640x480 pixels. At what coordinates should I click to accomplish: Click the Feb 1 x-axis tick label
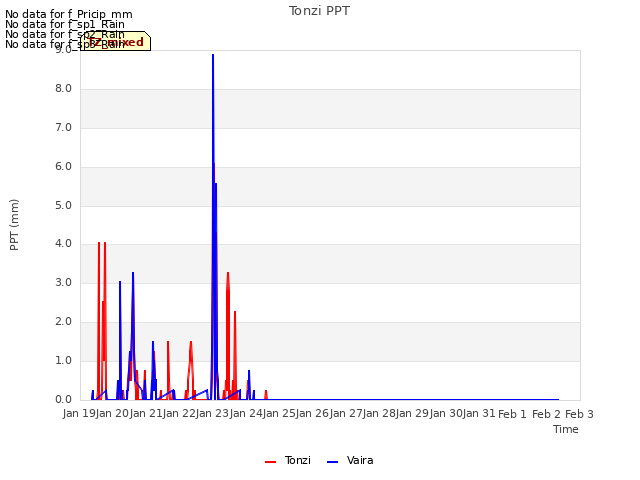[513, 414]
